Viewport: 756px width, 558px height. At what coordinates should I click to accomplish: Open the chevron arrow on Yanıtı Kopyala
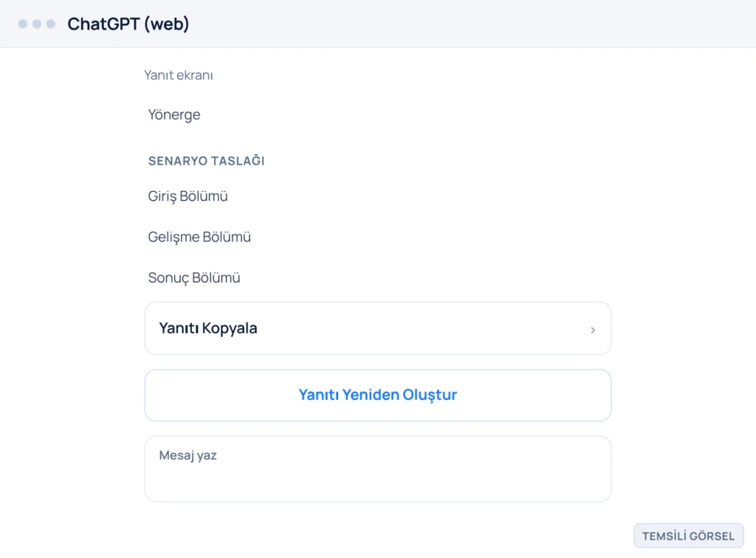(593, 330)
